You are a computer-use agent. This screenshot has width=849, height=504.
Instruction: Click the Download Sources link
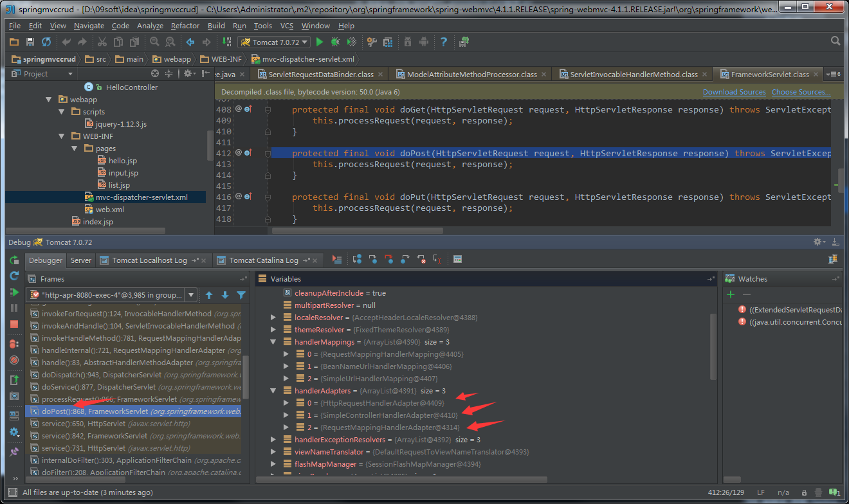coord(734,92)
